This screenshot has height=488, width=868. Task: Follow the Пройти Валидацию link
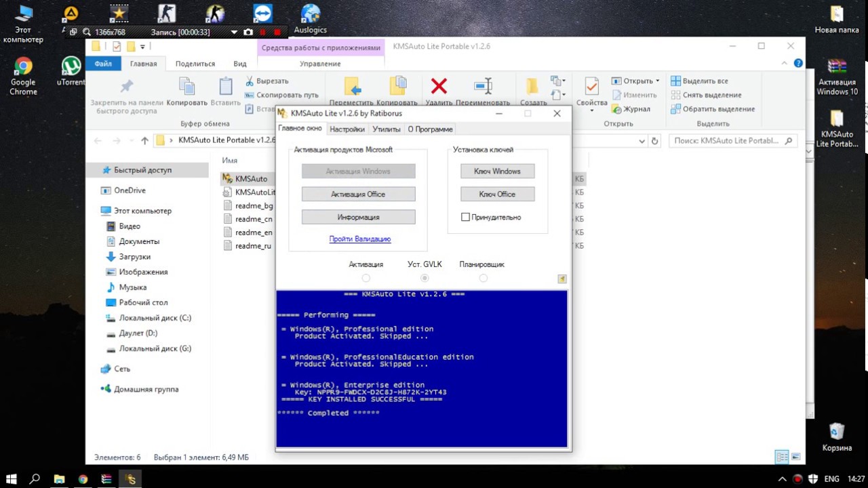pos(360,239)
